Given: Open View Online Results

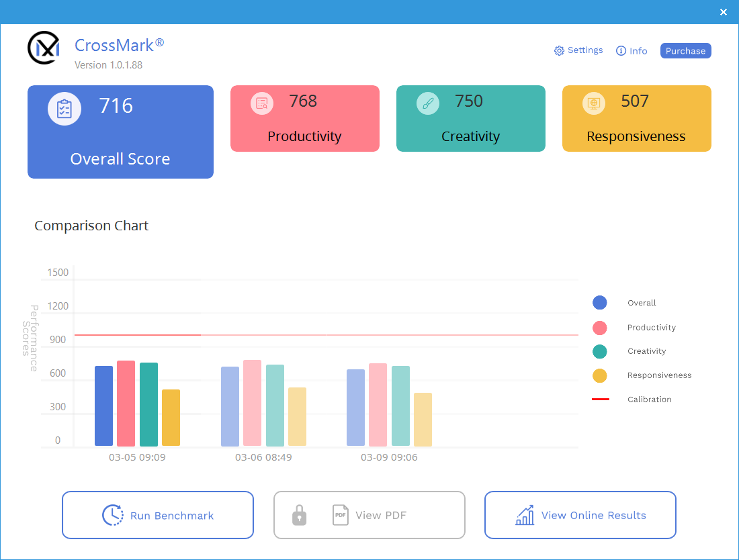Looking at the screenshot, I should point(580,515).
